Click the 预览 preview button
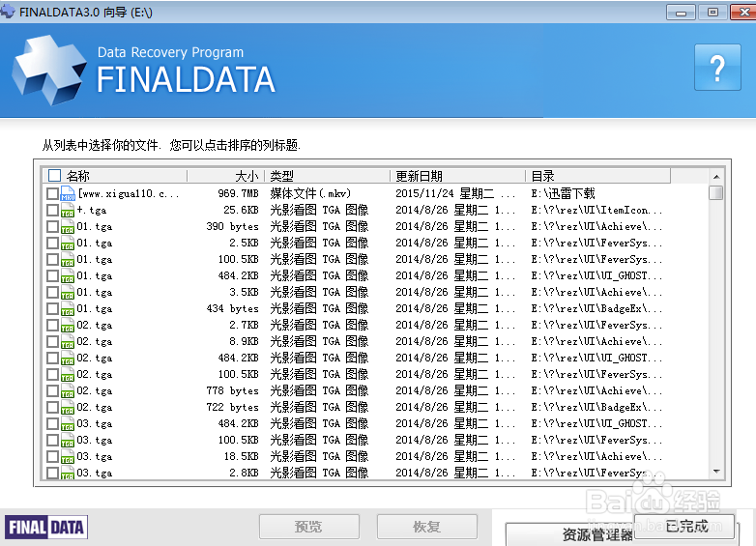Screen dimensions: 756x546 309,527
